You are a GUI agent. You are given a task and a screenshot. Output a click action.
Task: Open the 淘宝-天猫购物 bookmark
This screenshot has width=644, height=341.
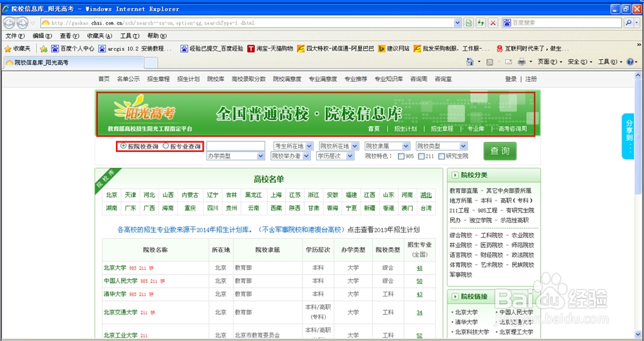coord(270,49)
